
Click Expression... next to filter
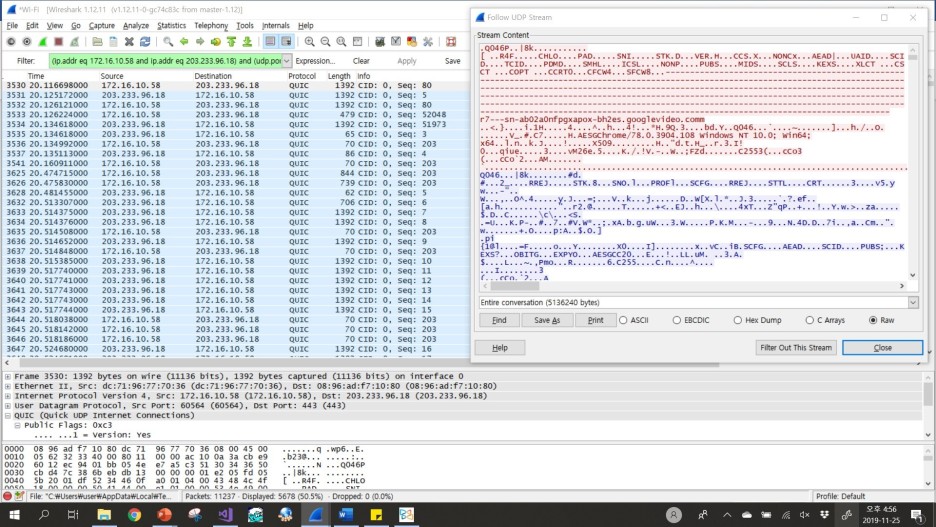click(315, 61)
